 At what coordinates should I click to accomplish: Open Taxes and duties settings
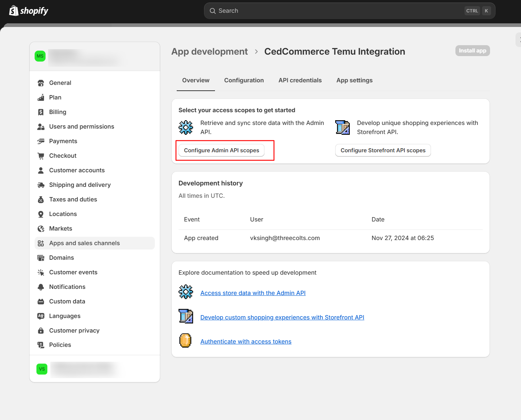tap(95, 200)
